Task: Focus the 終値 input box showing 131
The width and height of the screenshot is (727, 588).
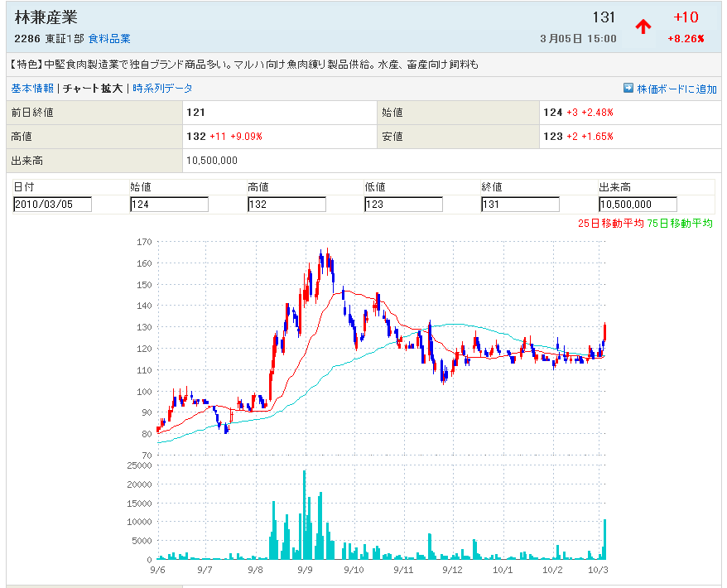Action: (520, 205)
